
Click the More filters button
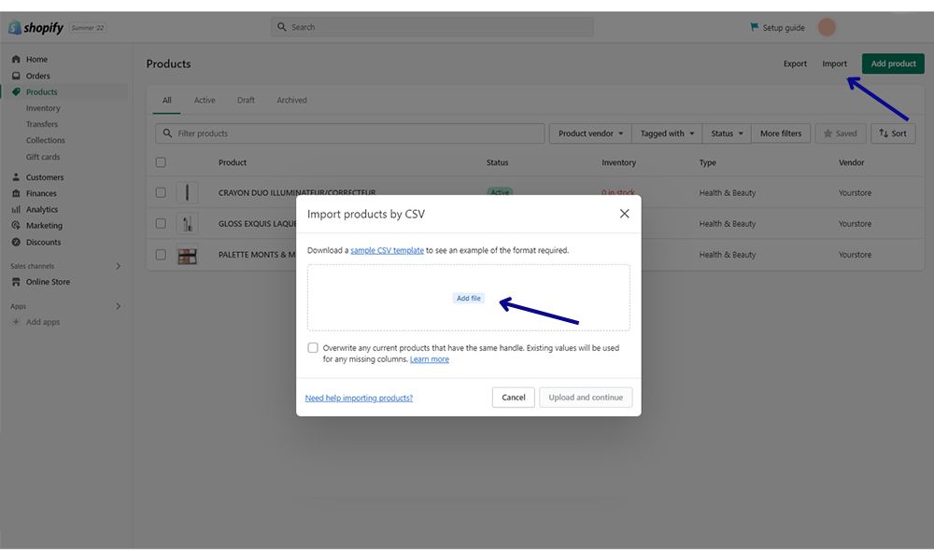(x=780, y=133)
